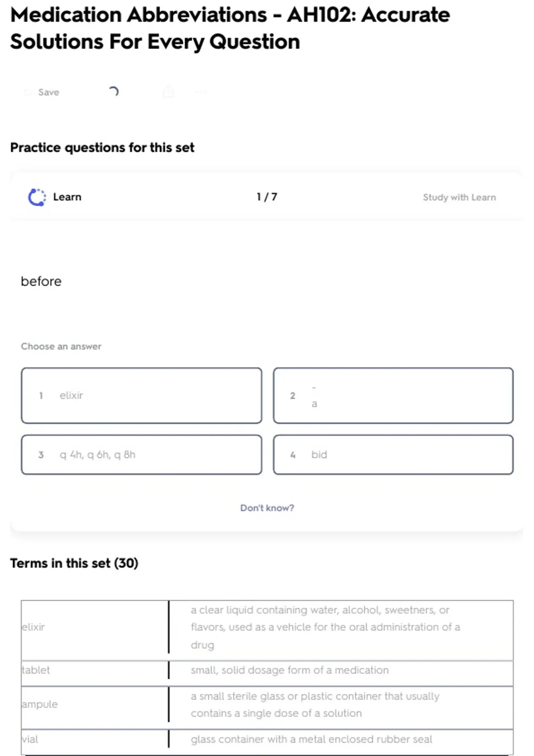This screenshot has height=756, width=534.
Task: Click the loading spinner icon
Action: click(113, 92)
